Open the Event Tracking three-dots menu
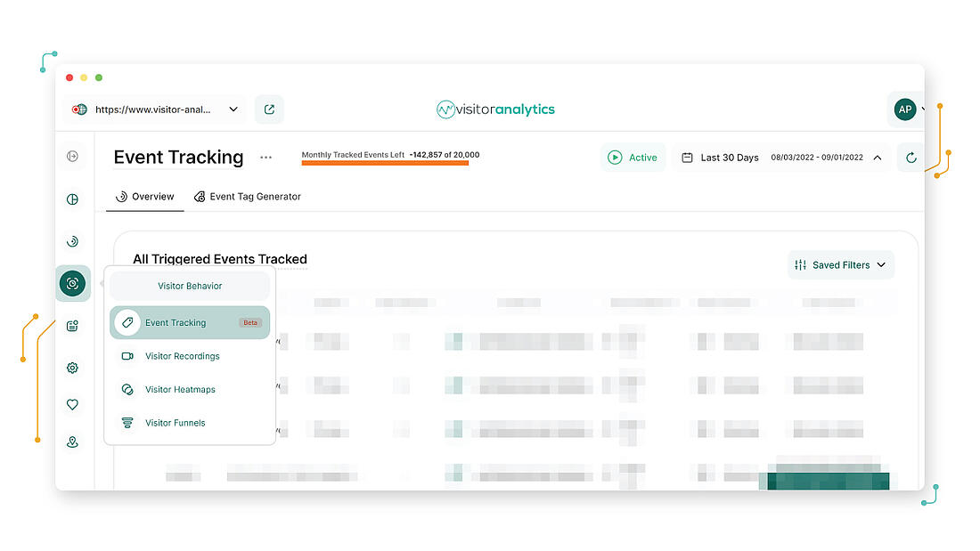Image resolution: width=980 pixels, height=551 pixels. coord(265,158)
